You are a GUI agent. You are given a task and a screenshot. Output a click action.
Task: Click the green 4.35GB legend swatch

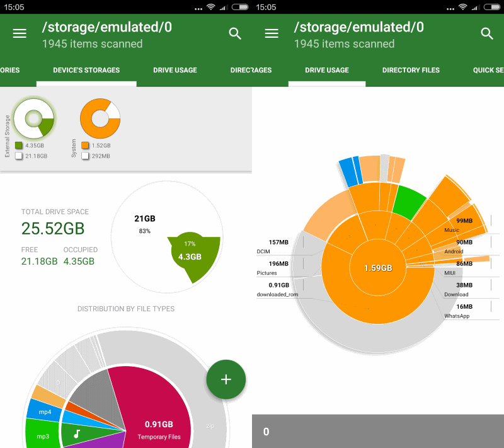(x=19, y=146)
